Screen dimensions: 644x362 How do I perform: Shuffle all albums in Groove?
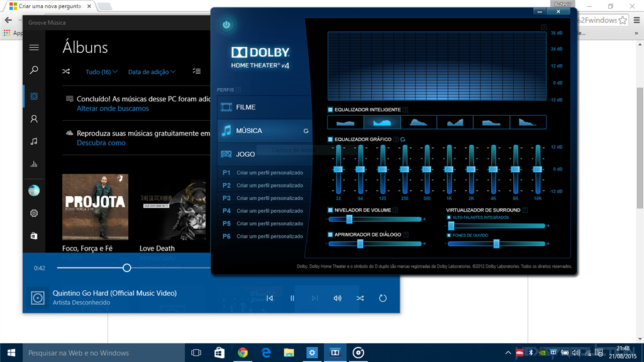point(66,72)
